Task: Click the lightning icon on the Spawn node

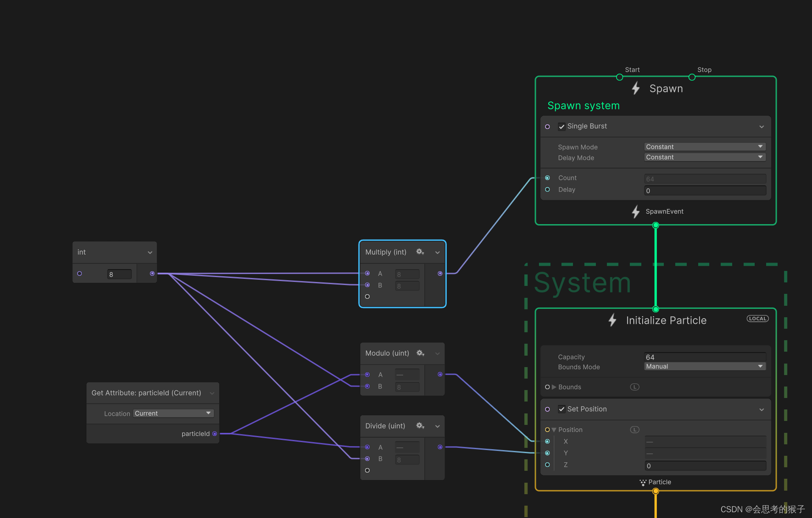Action: (635, 88)
